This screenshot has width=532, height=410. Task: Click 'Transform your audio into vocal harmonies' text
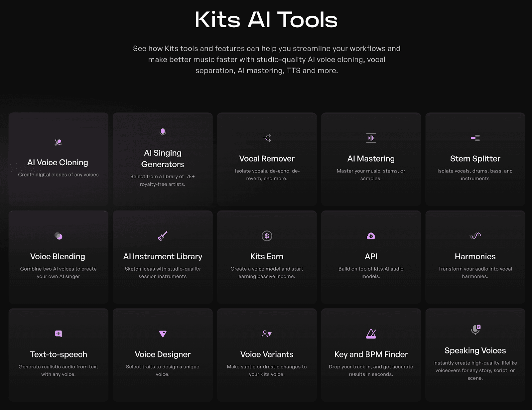[x=475, y=272]
